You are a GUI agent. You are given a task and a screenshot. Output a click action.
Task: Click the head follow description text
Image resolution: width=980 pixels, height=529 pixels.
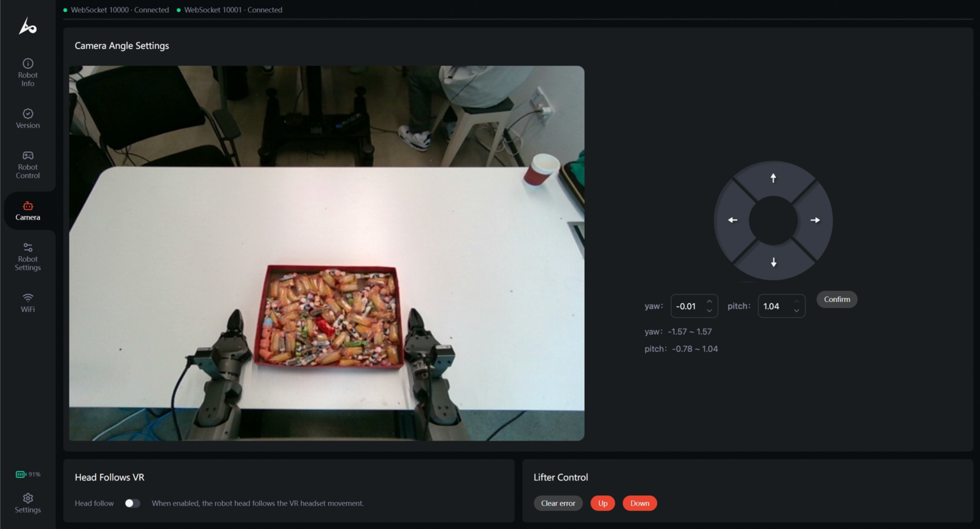pyautogui.click(x=257, y=503)
